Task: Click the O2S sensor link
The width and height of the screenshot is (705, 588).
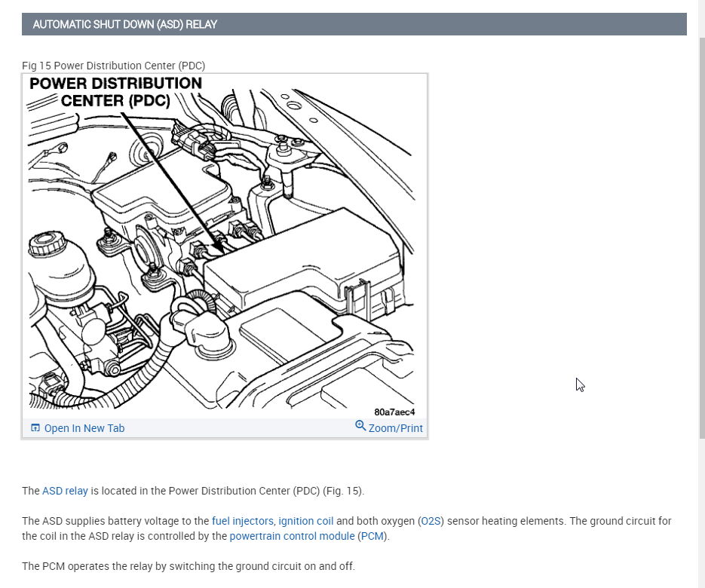Action: (431, 521)
